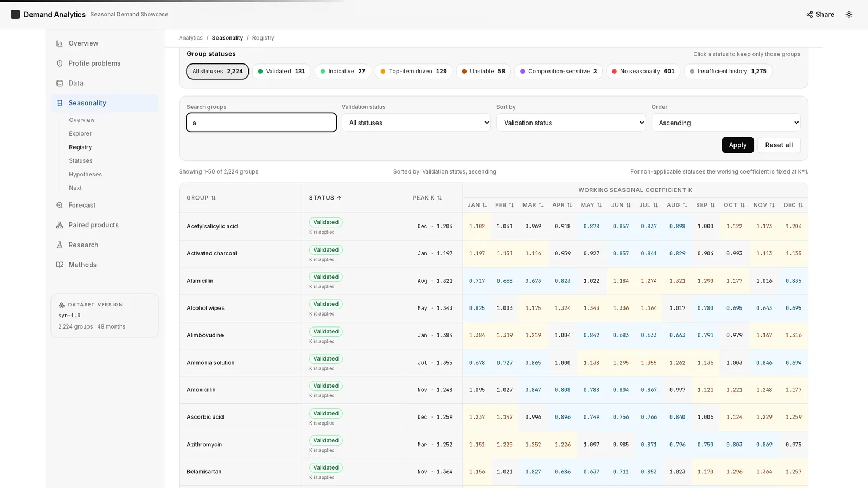Click the Share icon in header
Viewport: 868px width, 488px height.
click(809, 15)
